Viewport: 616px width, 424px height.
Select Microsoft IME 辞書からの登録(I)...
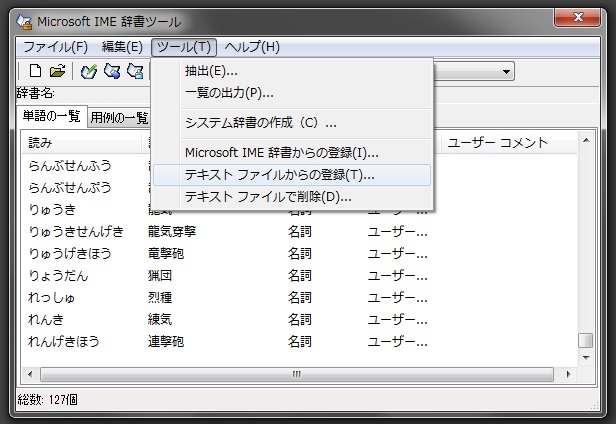[x=292, y=153]
